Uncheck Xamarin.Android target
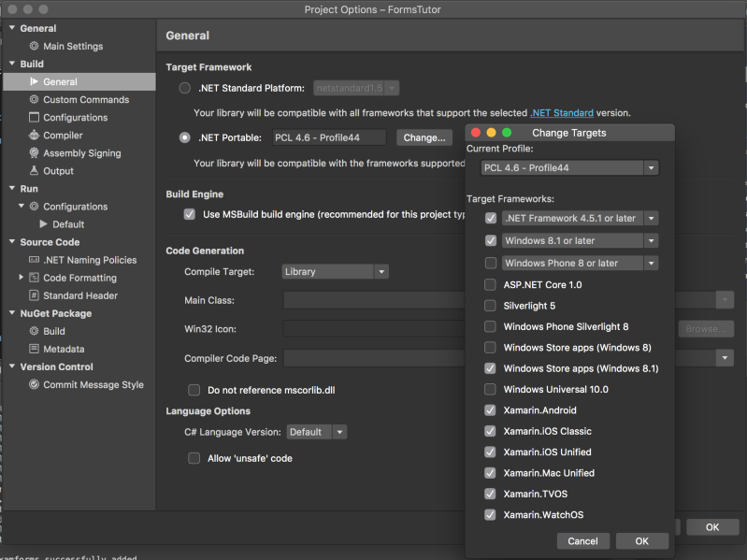747x560 pixels. (490, 410)
